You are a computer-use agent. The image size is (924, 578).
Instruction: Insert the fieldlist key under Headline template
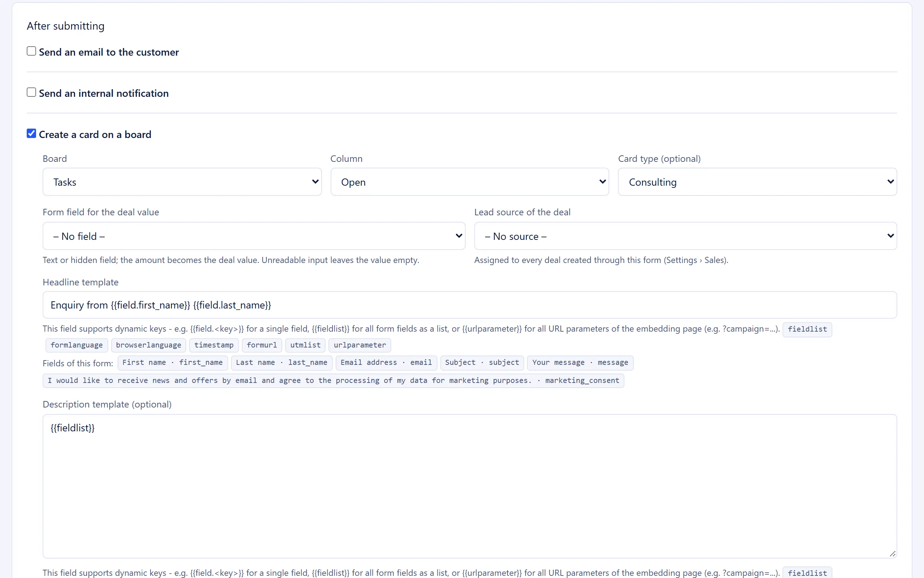click(807, 329)
